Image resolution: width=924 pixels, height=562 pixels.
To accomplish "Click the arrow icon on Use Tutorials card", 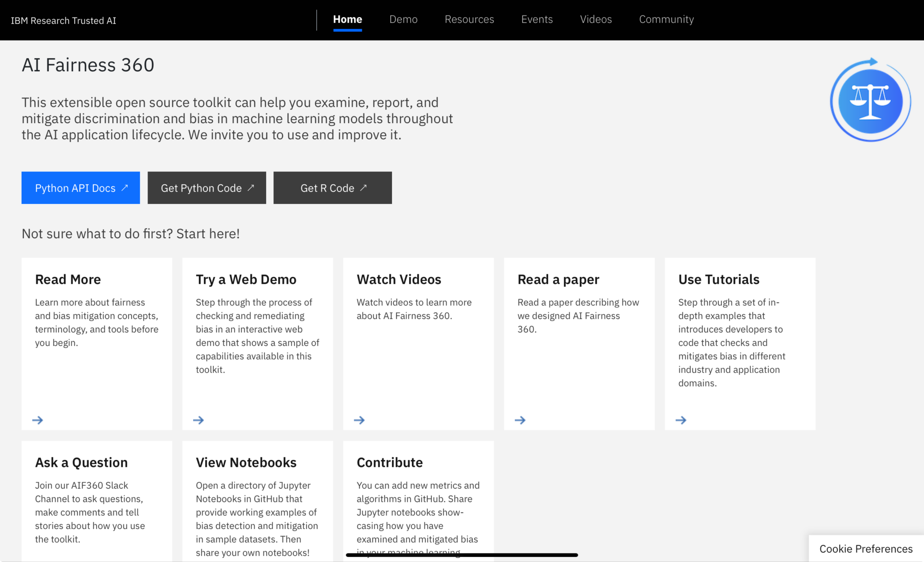I will tap(681, 420).
